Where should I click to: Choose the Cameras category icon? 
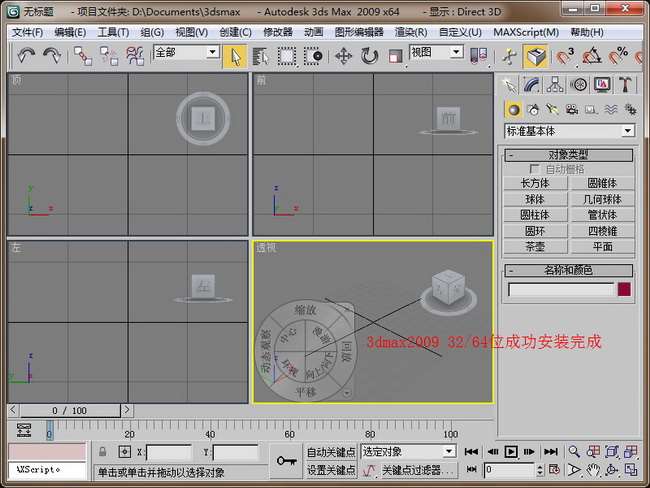click(570, 109)
